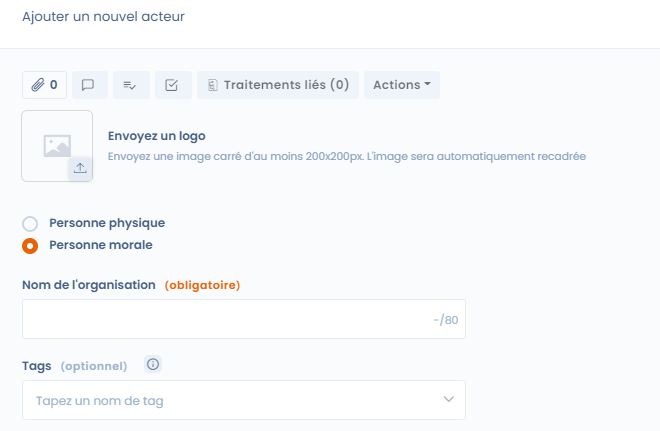Click the "Envoyez un logo" text

point(156,136)
